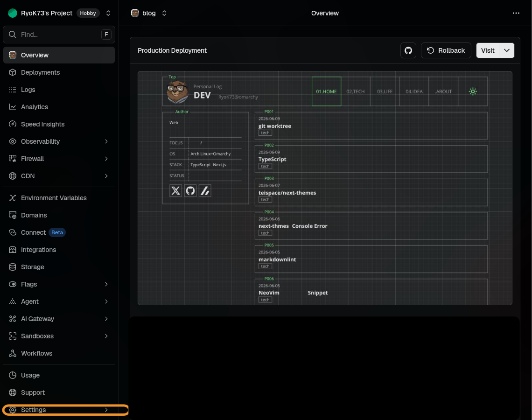
Task: Click the 01.HOME tab in preview
Action: (x=326, y=91)
